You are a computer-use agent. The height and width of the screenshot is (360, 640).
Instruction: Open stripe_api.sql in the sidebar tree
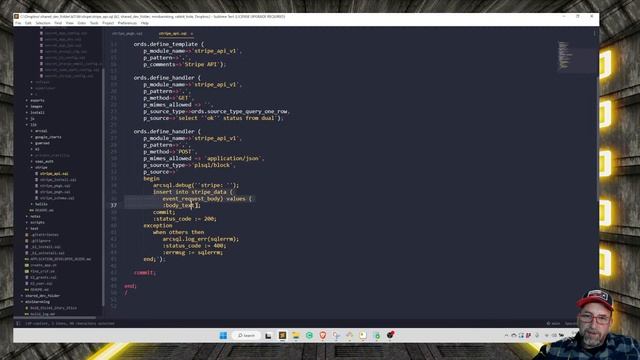tap(54, 174)
